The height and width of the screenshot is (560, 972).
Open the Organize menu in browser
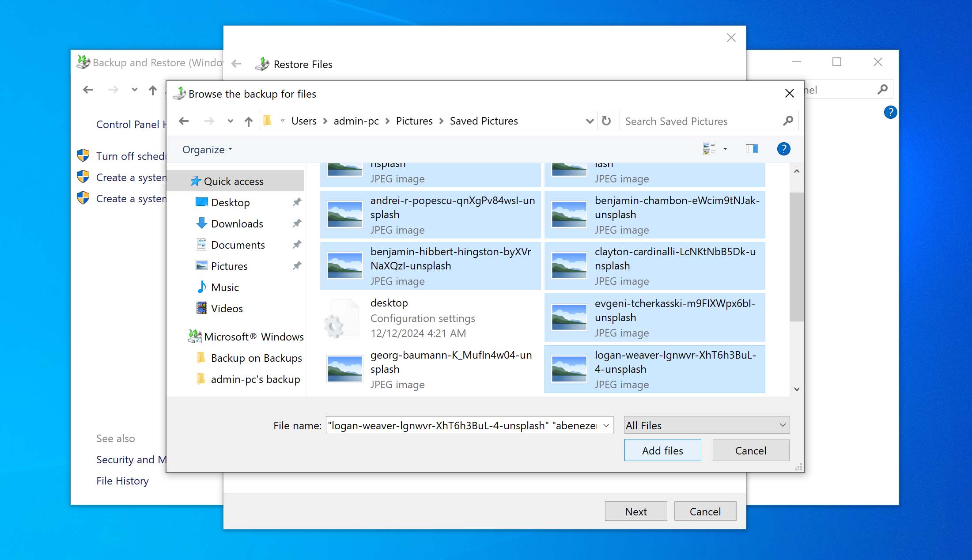pos(207,149)
